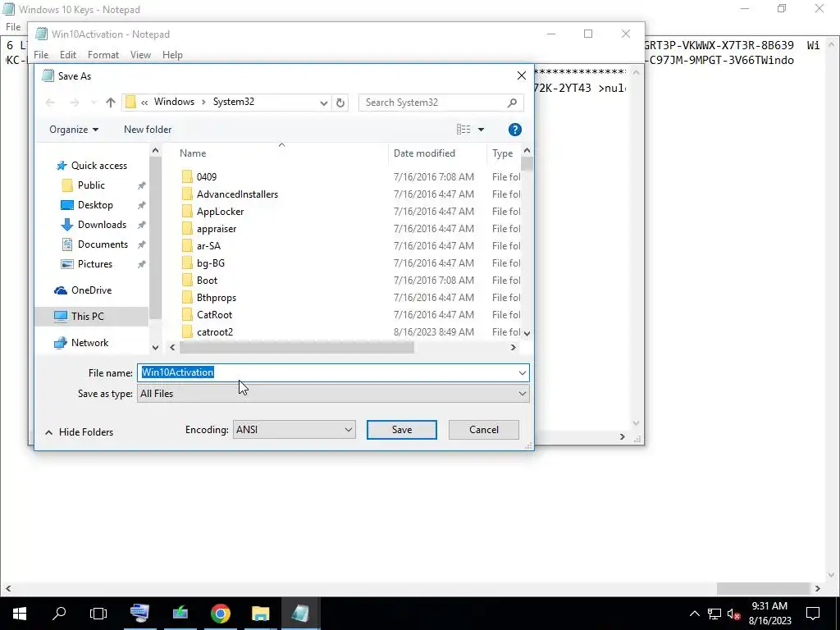Screen dimensions: 840x630
Task: Click the Cancel button
Action: pyautogui.click(x=484, y=430)
